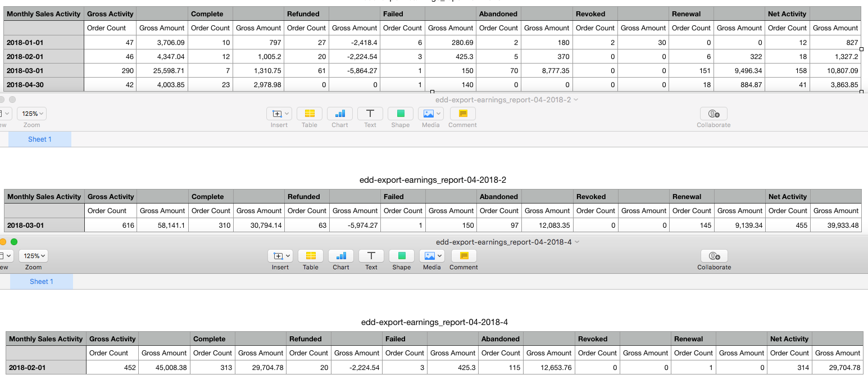
Task: Click order count cell 616 in middle table
Action: point(111,225)
